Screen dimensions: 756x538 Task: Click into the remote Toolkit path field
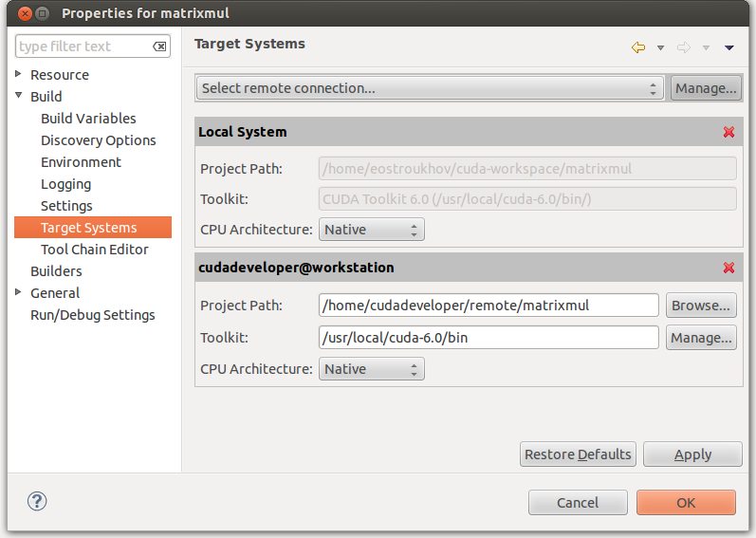(489, 338)
